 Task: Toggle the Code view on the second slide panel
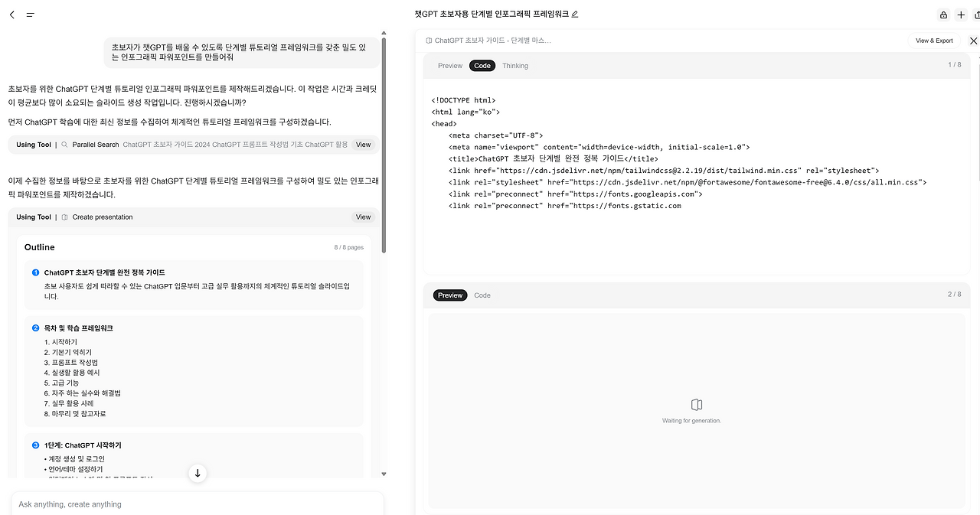pyautogui.click(x=482, y=295)
